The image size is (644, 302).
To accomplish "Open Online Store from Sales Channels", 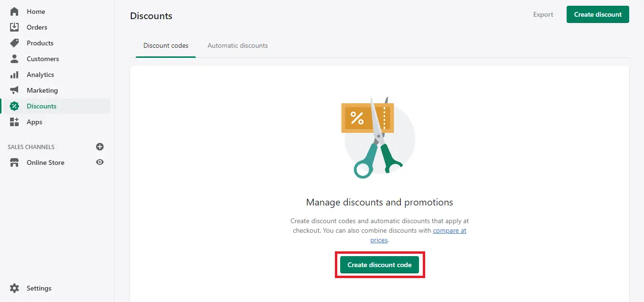I will [45, 162].
